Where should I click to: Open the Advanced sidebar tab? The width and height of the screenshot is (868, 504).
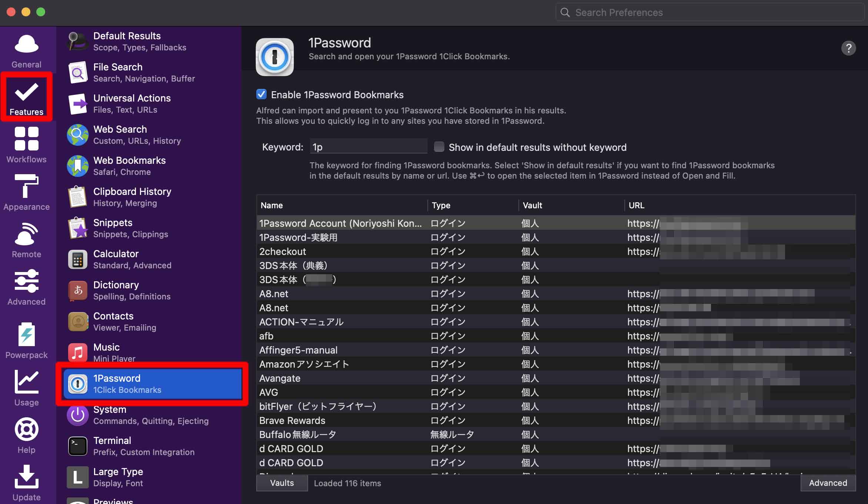point(26,288)
